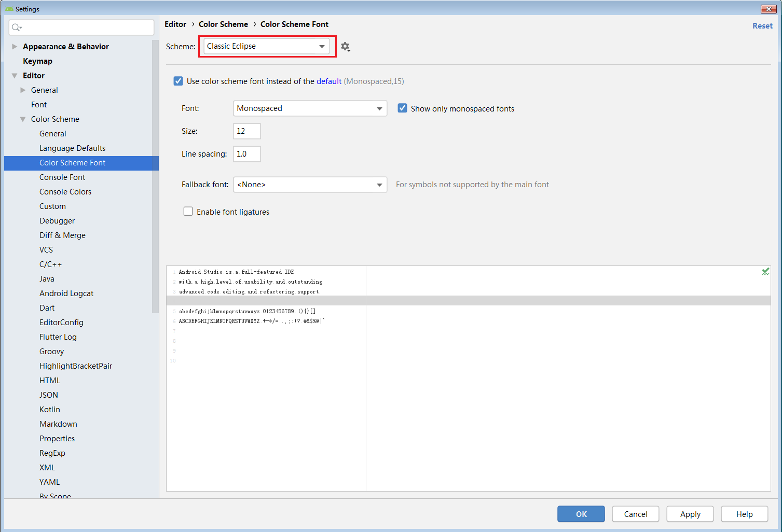Click the OK button
This screenshot has height=532, width=782.
(581, 514)
